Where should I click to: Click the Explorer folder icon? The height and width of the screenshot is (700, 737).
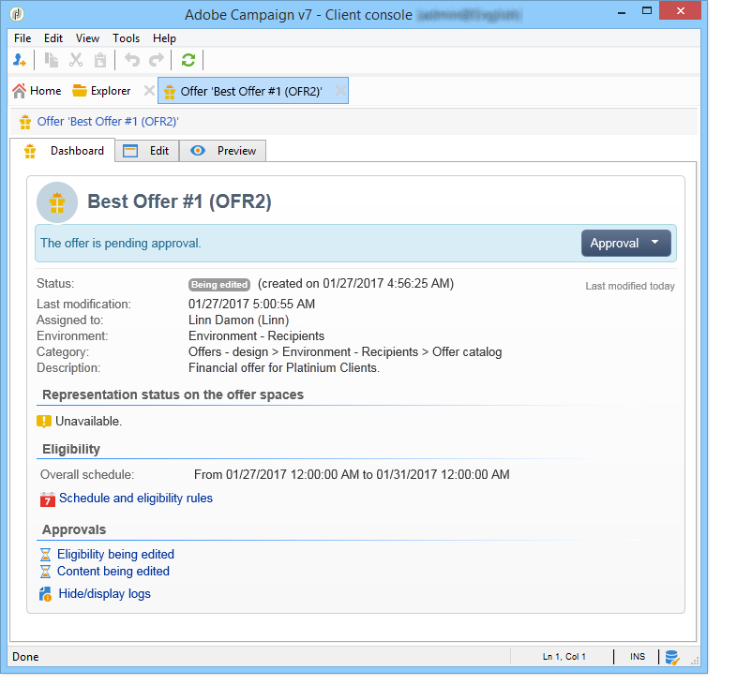pos(80,91)
